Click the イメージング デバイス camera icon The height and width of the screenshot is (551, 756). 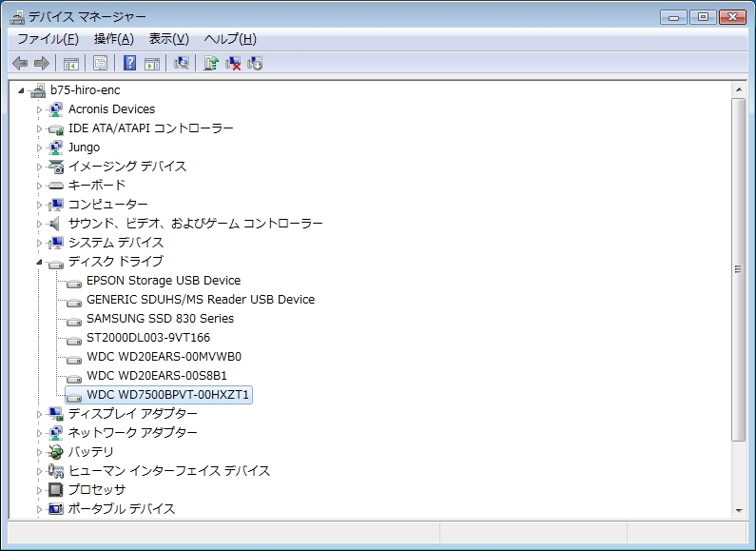56,167
